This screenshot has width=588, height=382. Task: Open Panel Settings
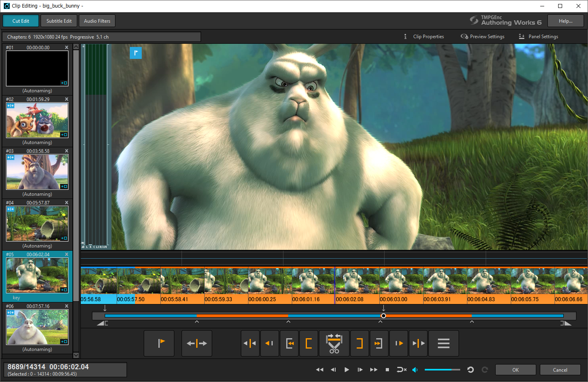click(538, 36)
